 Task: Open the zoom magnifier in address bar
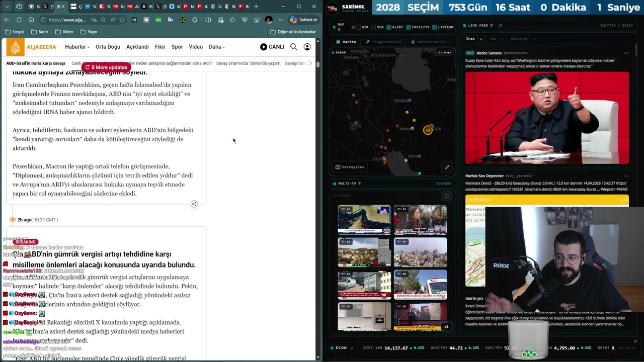point(103,20)
